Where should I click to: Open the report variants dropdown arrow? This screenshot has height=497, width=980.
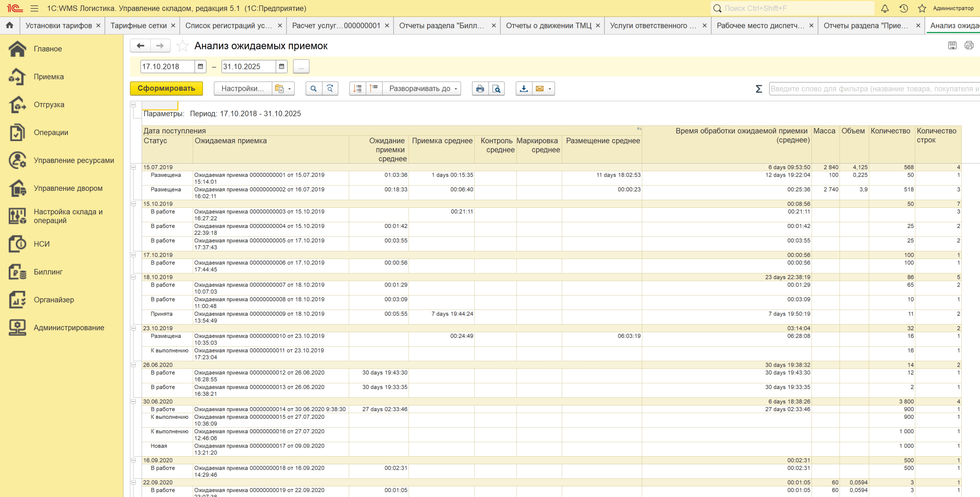coord(289,89)
